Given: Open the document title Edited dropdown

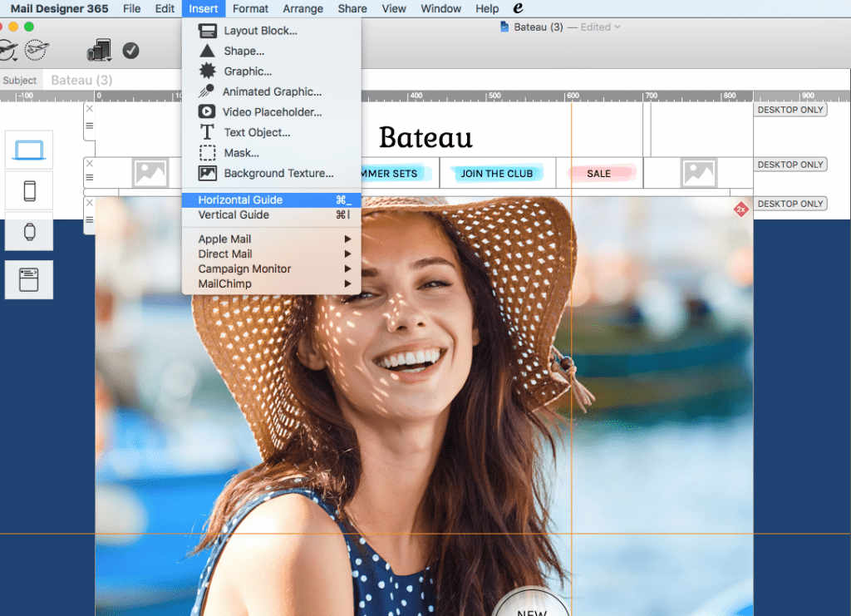Looking at the screenshot, I should tap(600, 27).
